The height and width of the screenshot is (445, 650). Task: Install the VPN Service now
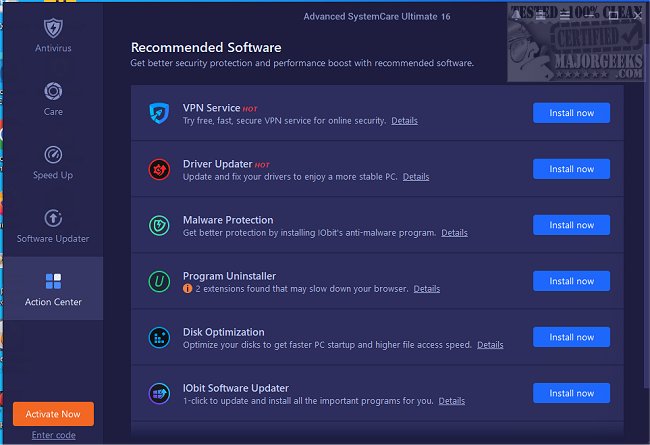pyautogui.click(x=571, y=113)
